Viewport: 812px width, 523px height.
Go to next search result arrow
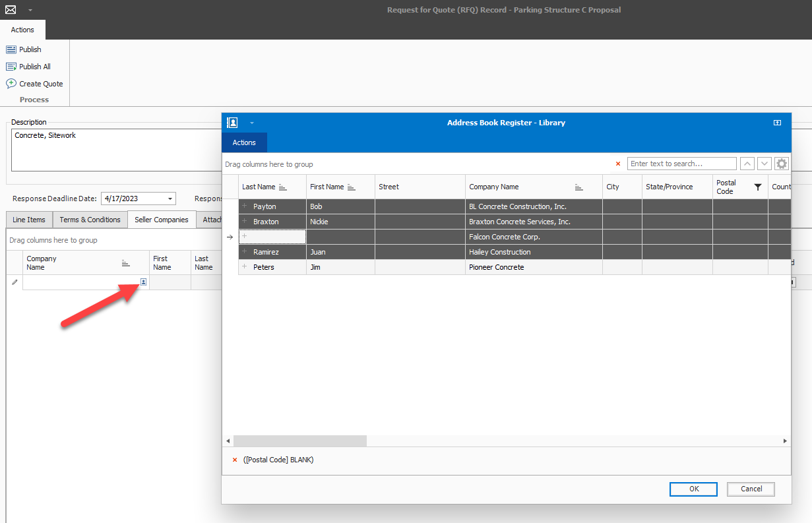765,164
